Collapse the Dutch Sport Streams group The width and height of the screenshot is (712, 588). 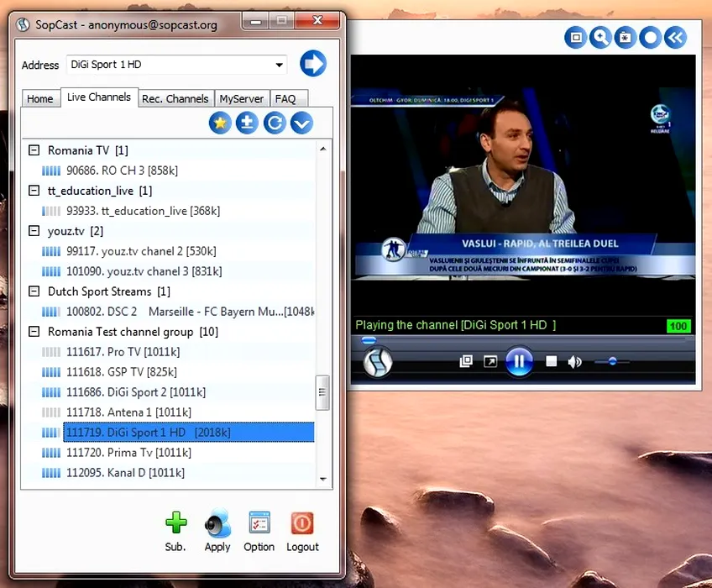click(x=34, y=291)
